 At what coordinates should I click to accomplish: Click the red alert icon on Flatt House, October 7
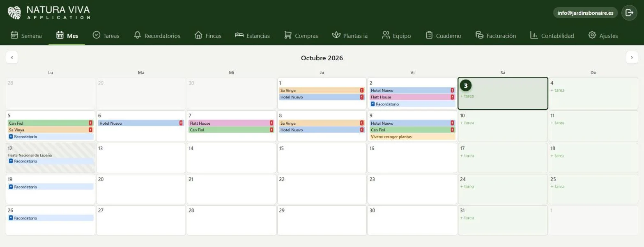pyautogui.click(x=271, y=123)
